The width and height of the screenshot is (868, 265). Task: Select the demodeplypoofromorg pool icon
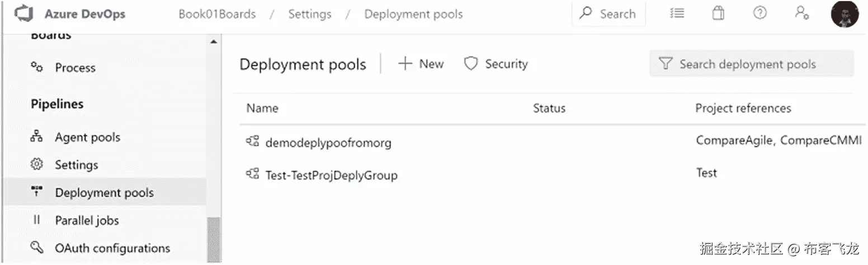(252, 142)
